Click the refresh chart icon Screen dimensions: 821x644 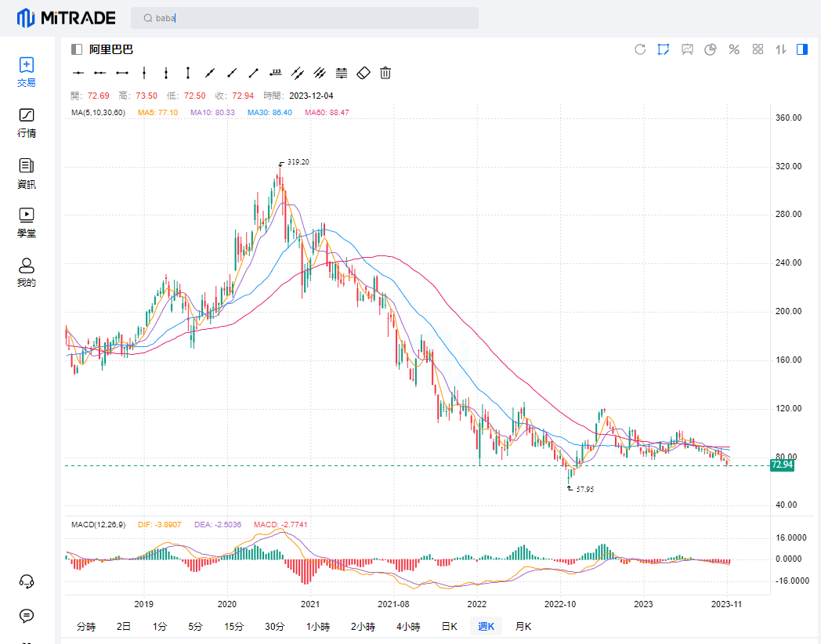click(x=640, y=49)
